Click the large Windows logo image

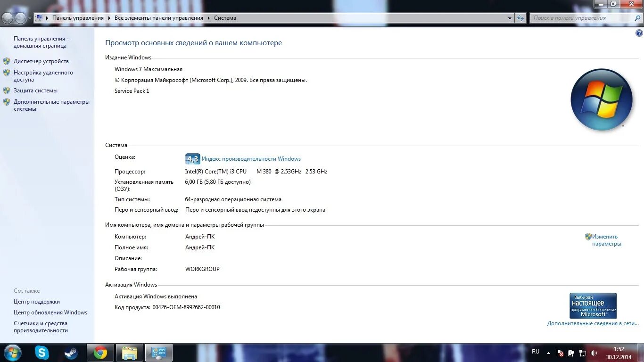pyautogui.click(x=601, y=99)
